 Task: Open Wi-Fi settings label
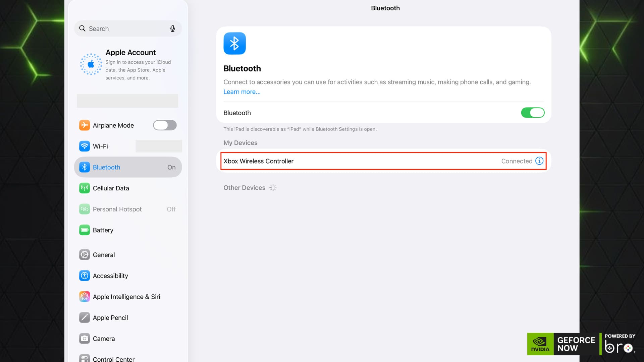(x=100, y=146)
